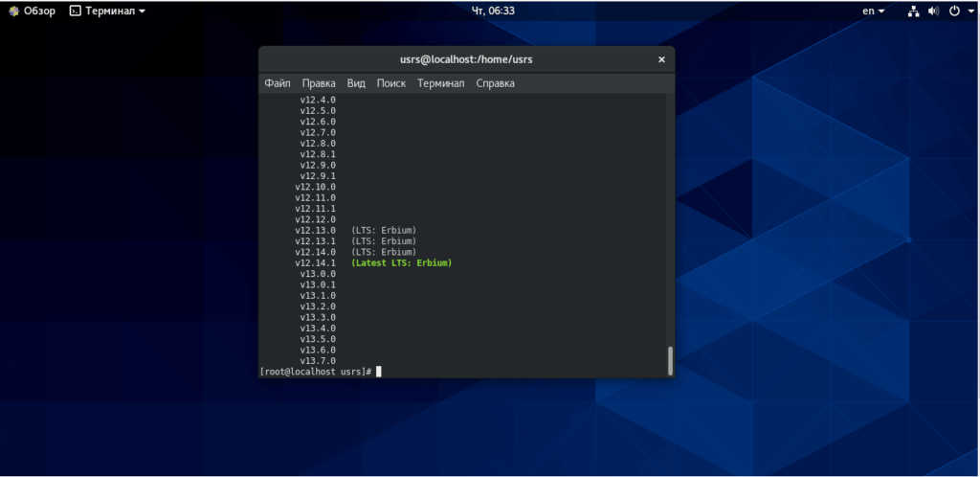Click the (LTS: Erbium) label beside v12.14.0
This screenshot has height=477, width=980.
point(384,253)
